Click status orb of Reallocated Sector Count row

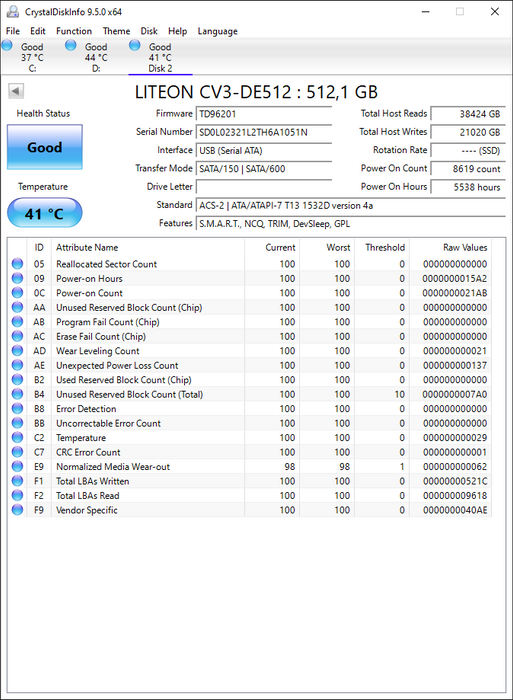coord(17,263)
